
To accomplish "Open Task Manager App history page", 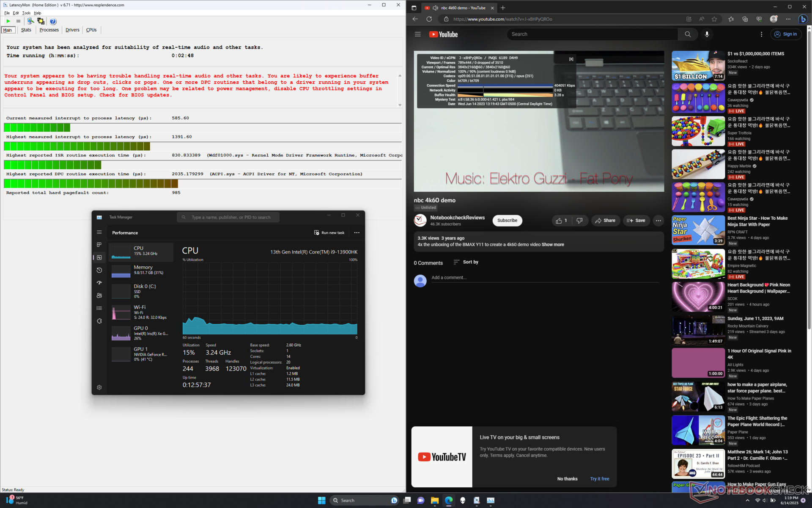I will pos(99,270).
